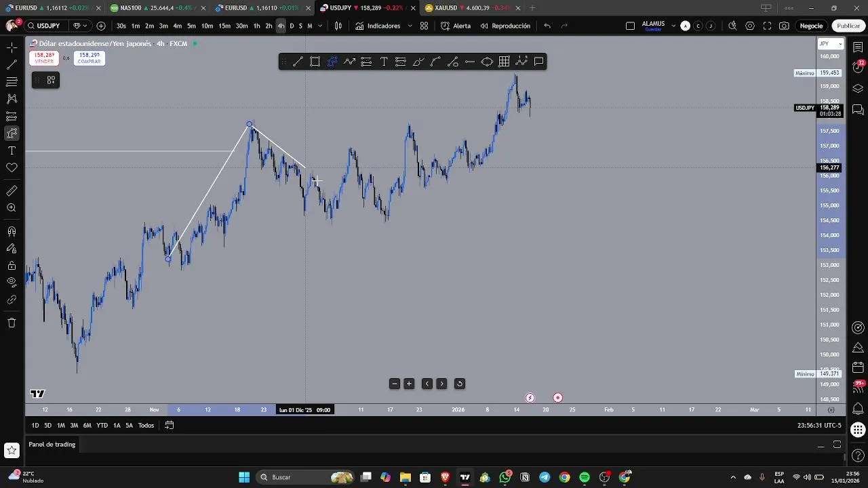Toggle layout sync option C
868x488 pixels.
click(x=698, y=26)
